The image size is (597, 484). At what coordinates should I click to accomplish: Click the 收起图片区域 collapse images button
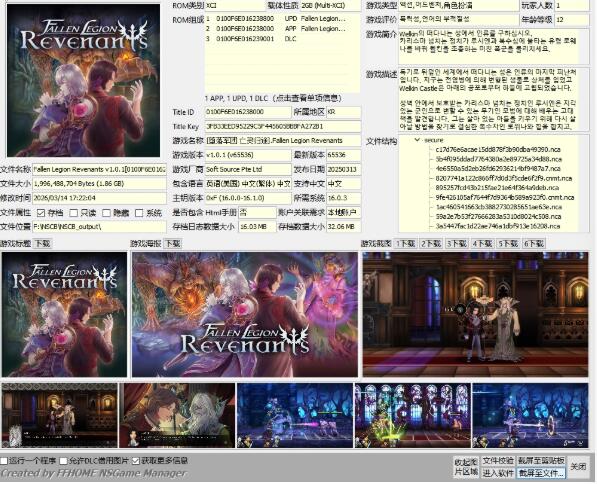coord(466,467)
